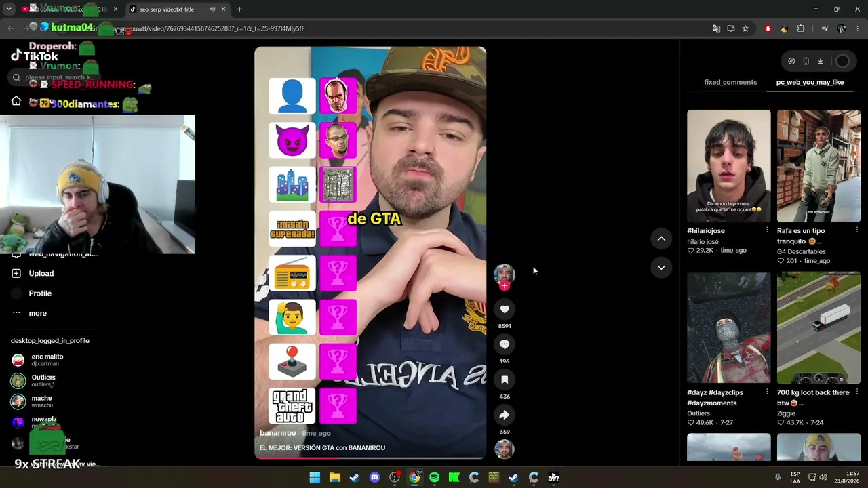Open options menu for #hilariojose video
Viewport: 868px width, 488px height.
coord(767,230)
